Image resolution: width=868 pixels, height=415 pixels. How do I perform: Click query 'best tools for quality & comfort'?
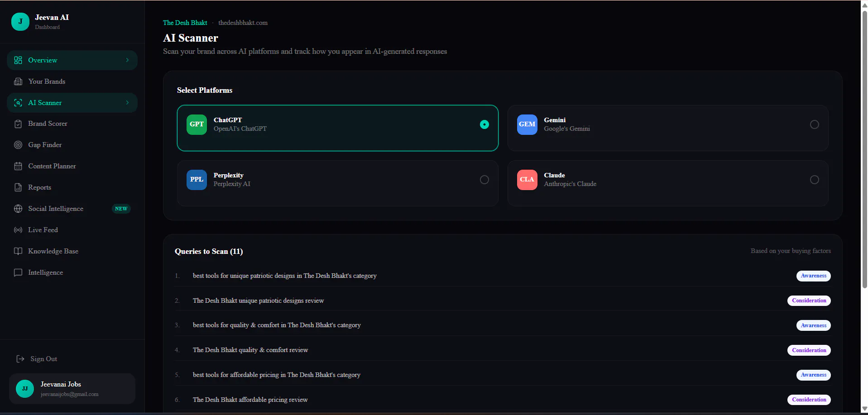click(x=277, y=325)
